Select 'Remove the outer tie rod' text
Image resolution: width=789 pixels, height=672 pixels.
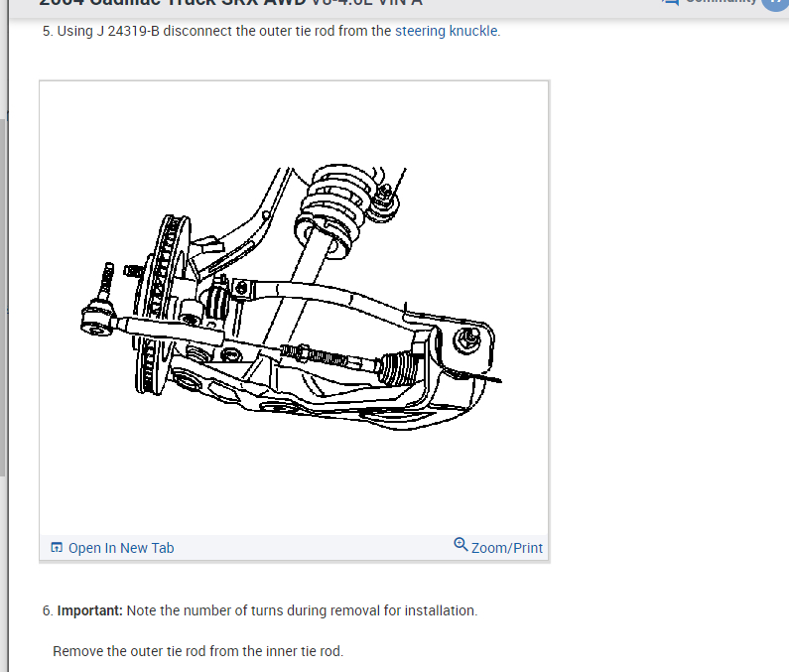[x=197, y=651]
